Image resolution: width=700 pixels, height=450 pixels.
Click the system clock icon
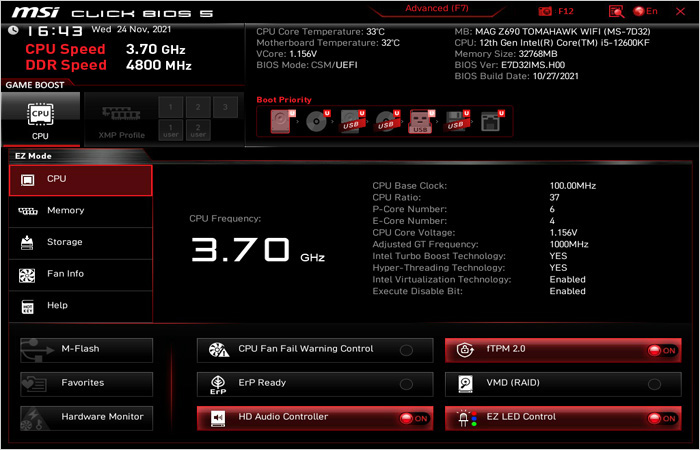click(13, 30)
